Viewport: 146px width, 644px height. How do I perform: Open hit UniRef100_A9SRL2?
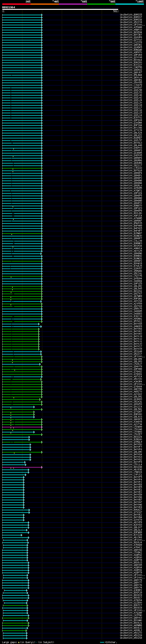pyautogui.click(x=131, y=630)
